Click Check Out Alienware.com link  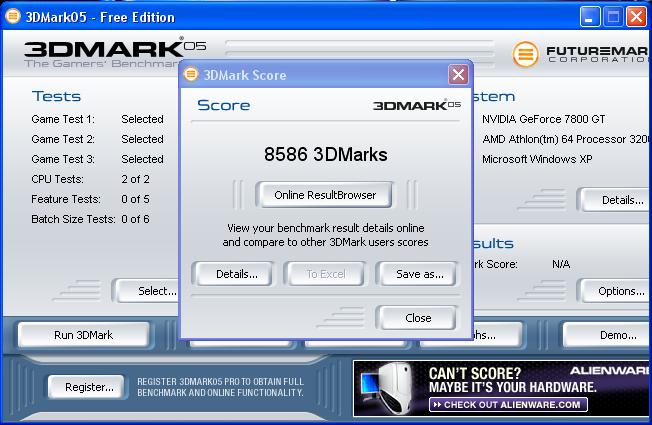pyautogui.click(x=508, y=405)
